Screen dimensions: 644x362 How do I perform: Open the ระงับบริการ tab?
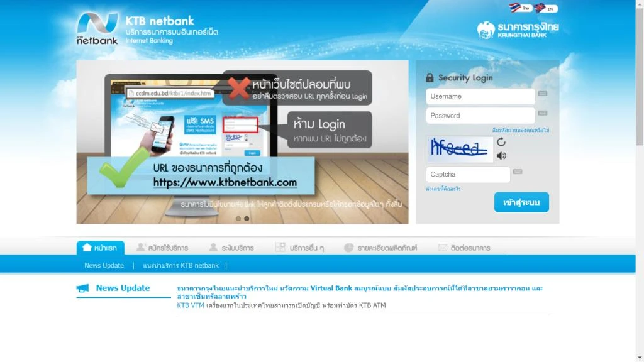[x=231, y=248]
